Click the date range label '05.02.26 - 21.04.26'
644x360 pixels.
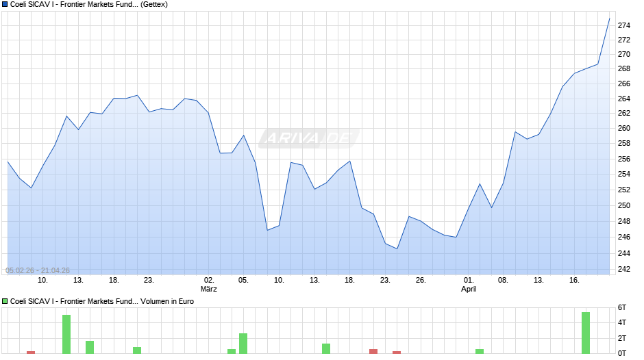[x=38, y=270]
